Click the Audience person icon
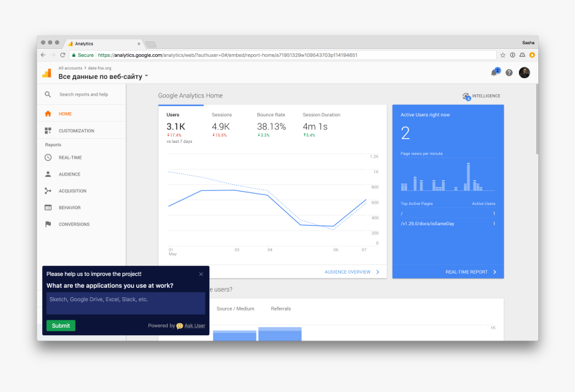This screenshot has width=575, height=392. pyautogui.click(x=48, y=174)
